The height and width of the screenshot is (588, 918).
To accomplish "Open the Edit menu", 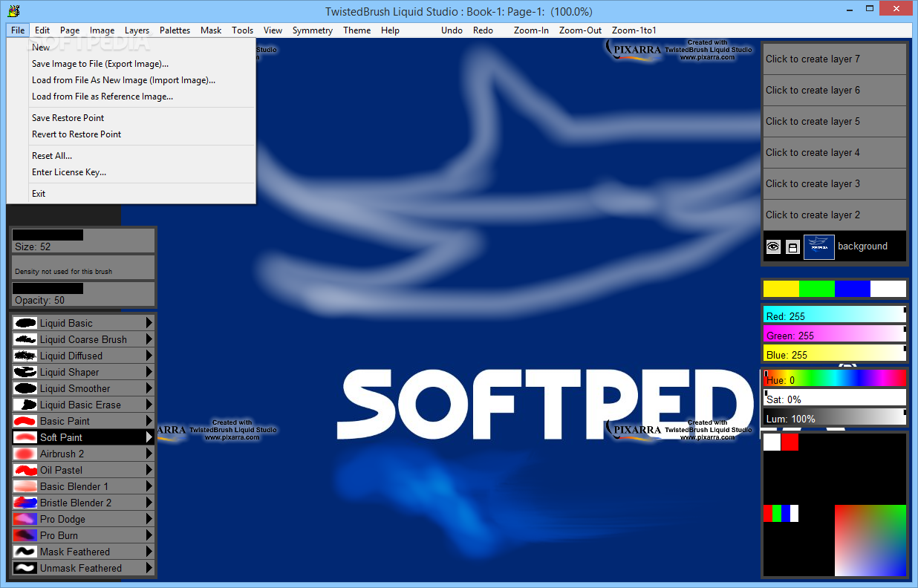I will pos(42,30).
